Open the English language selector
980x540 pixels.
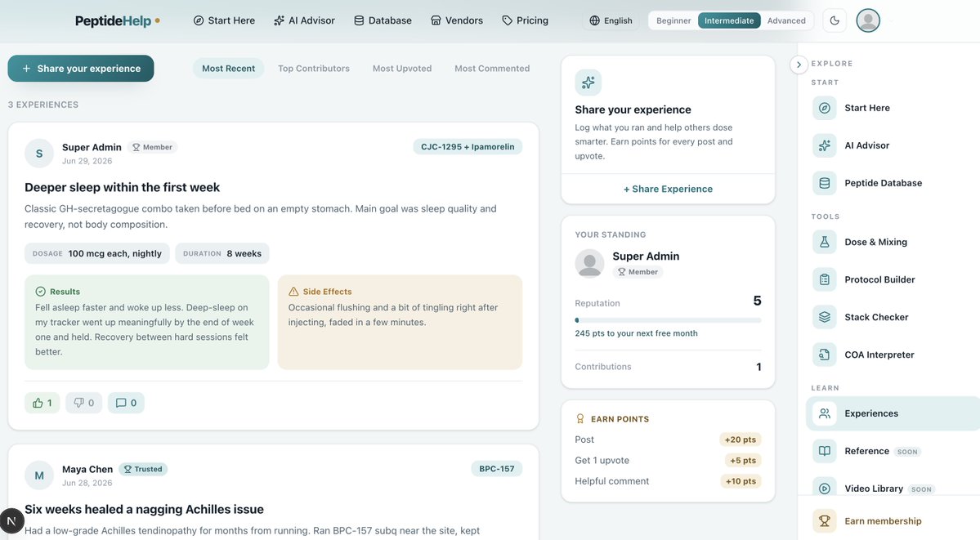(x=611, y=20)
